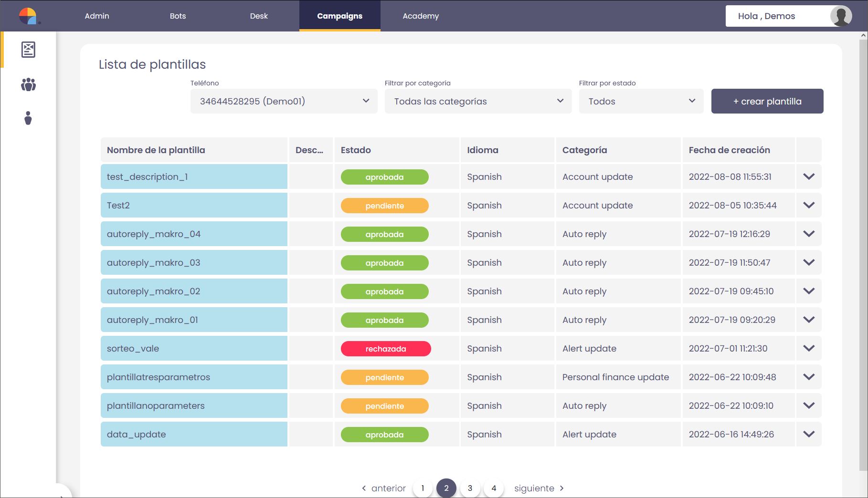Viewport: 868px width, 498px height.
Task: Open the Filtrar por estado dropdown
Action: click(641, 101)
